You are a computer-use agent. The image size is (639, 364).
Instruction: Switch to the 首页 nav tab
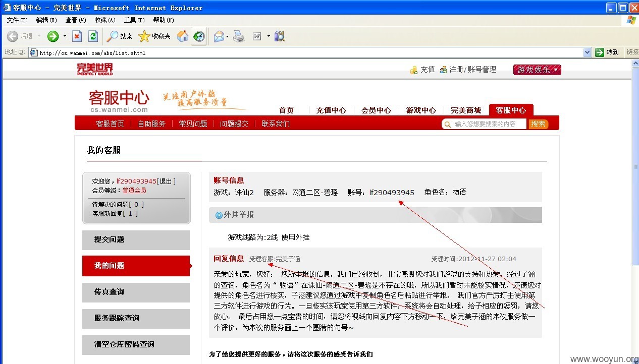click(x=286, y=110)
